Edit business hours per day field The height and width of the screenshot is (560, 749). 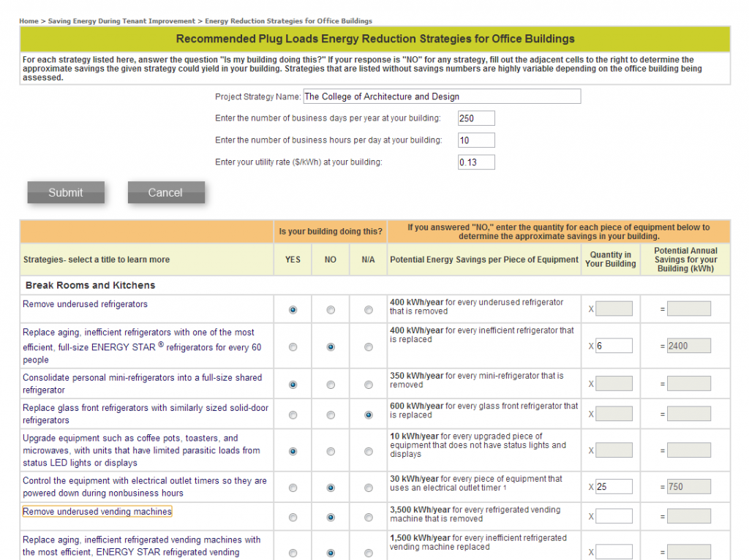click(x=476, y=140)
